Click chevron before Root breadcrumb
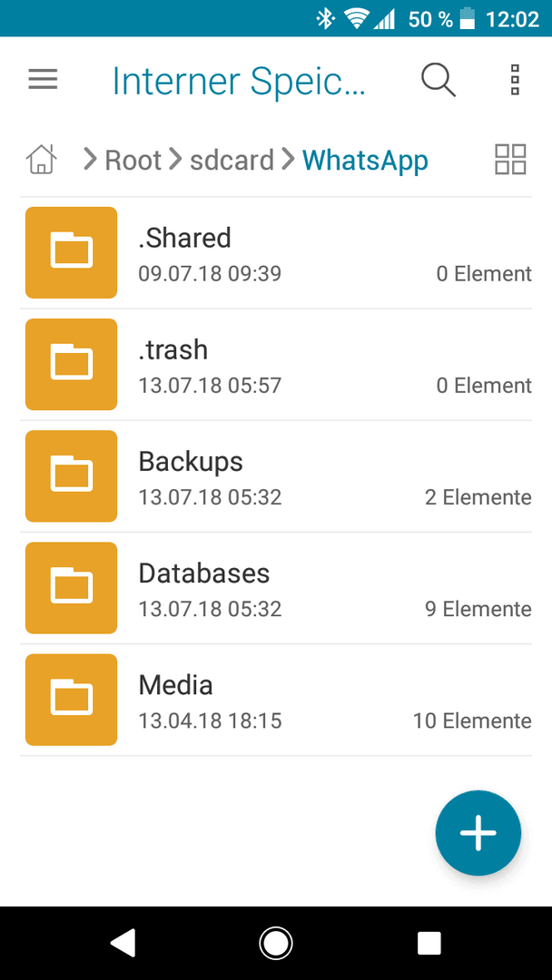Screen dimensions: 552x980 point(91,160)
